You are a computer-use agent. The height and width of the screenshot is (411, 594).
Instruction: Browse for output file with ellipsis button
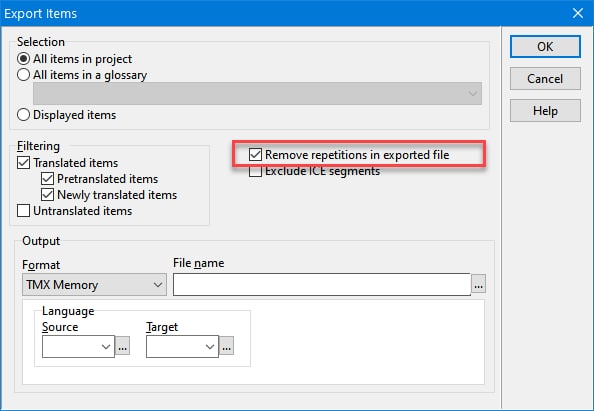coord(478,284)
